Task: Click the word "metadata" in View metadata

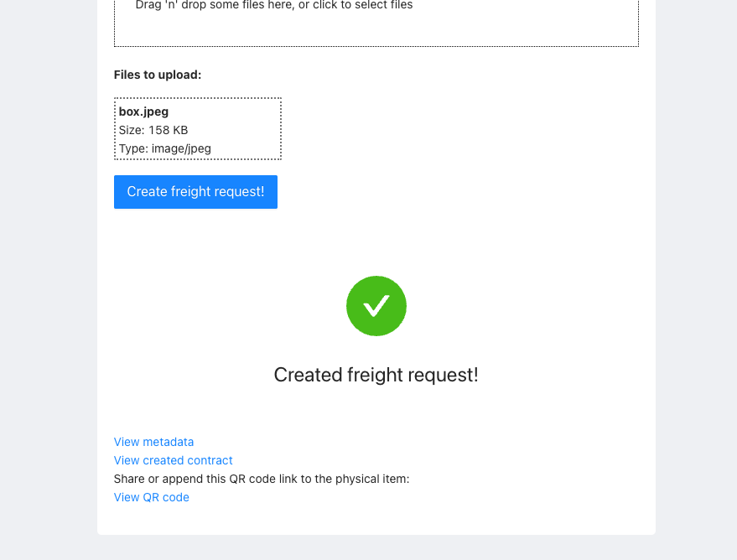Action: coord(169,442)
